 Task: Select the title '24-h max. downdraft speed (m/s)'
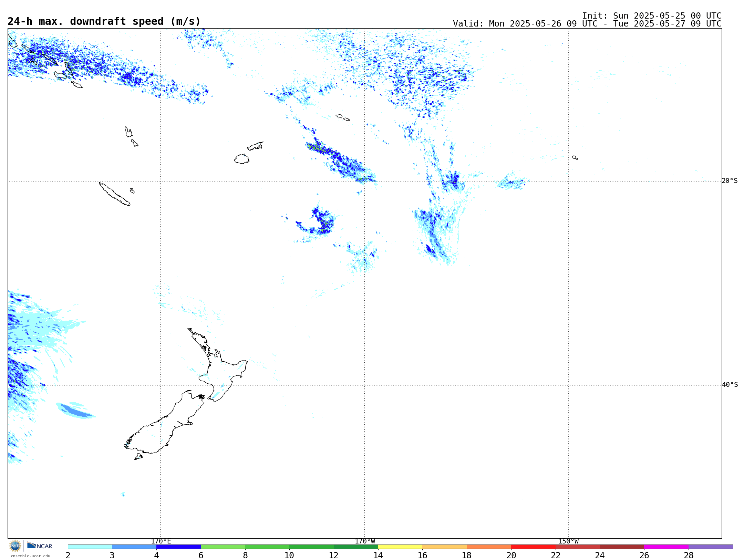click(104, 21)
